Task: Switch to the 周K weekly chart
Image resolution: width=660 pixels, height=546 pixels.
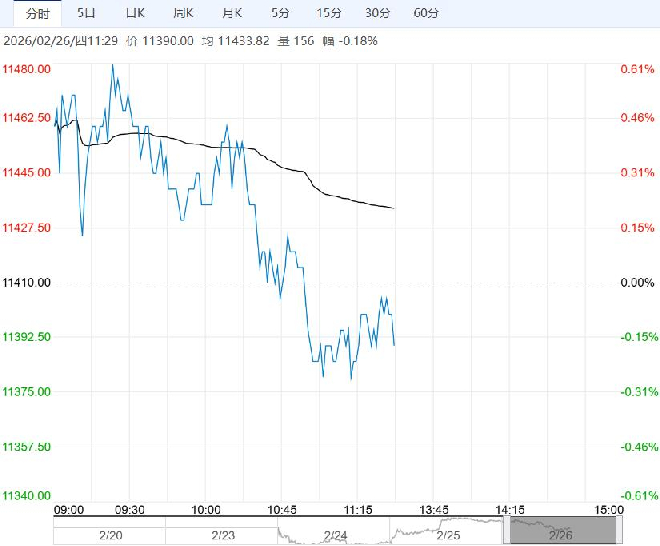Action: [182, 13]
